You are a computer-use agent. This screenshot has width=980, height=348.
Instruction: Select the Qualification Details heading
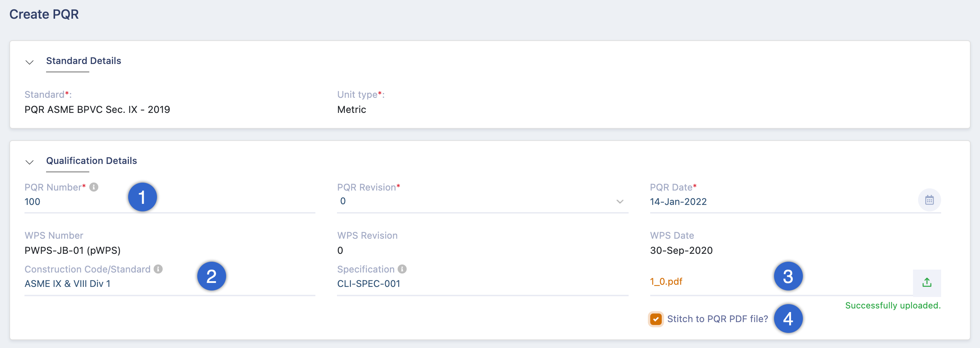tap(91, 161)
